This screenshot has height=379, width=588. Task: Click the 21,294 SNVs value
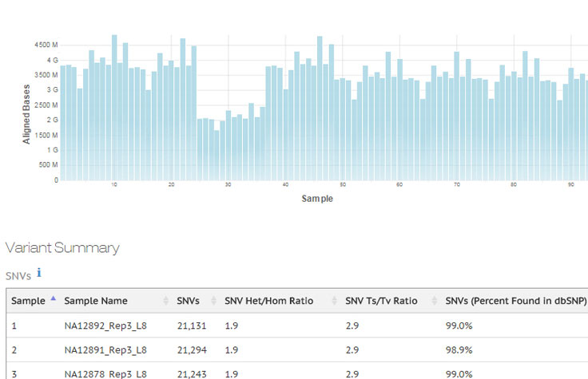click(x=191, y=349)
